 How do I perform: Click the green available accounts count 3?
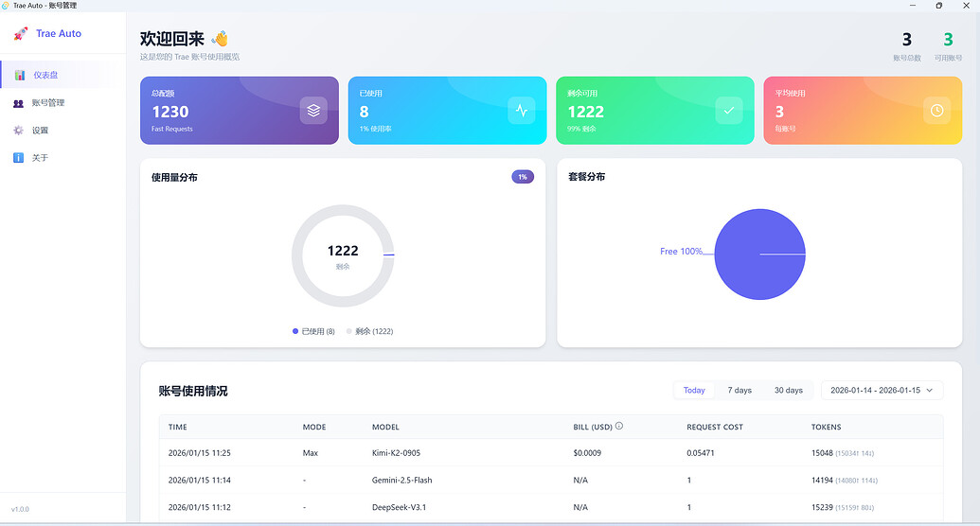click(x=948, y=40)
